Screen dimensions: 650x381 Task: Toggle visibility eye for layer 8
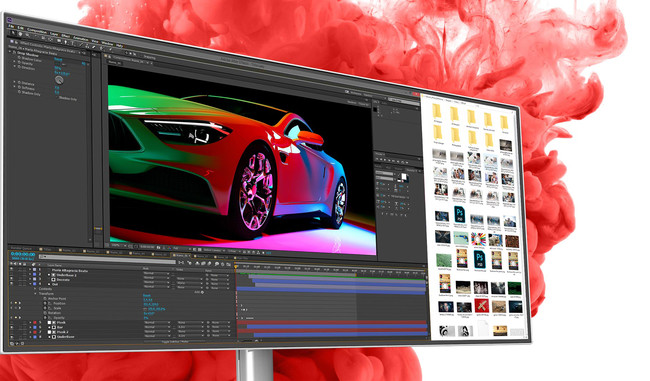point(12,337)
